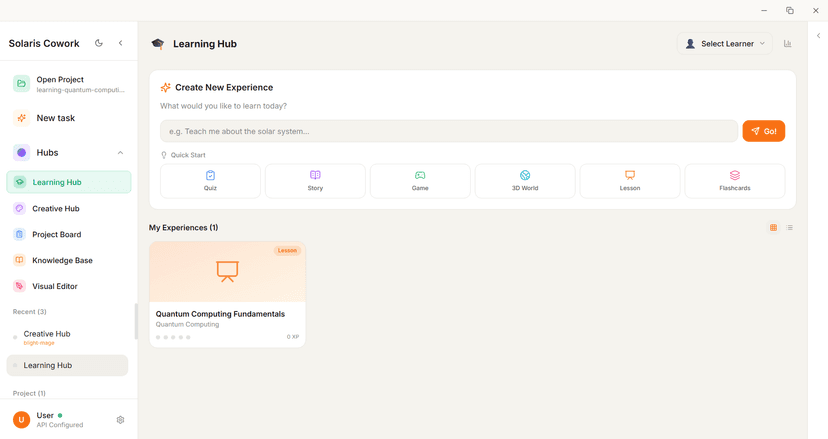Click the API Configured status text
The height and width of the screenshot is (439, 828).
pyautogui.click(x=60, y=425)
